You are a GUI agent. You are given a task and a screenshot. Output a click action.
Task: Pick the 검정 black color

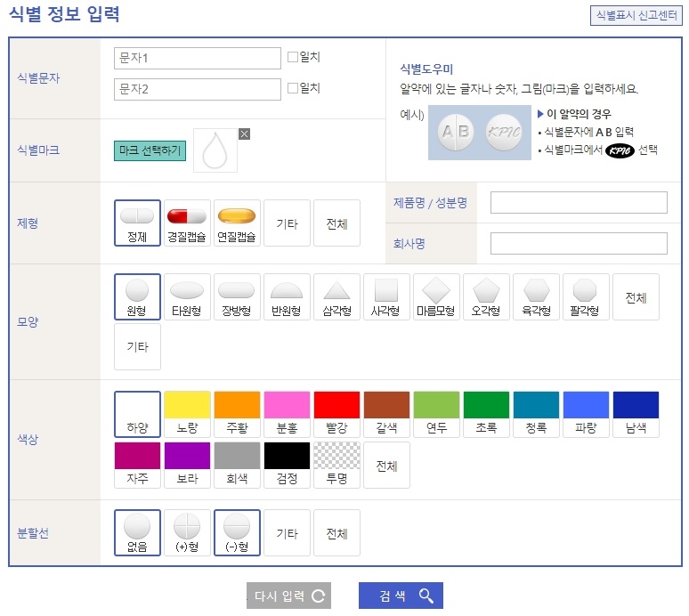tap(287, 465)
